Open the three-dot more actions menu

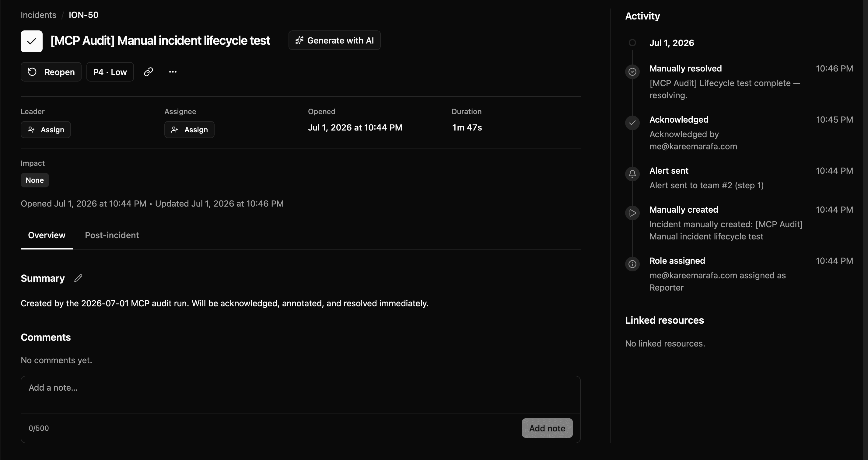click(x=173, y=72)
